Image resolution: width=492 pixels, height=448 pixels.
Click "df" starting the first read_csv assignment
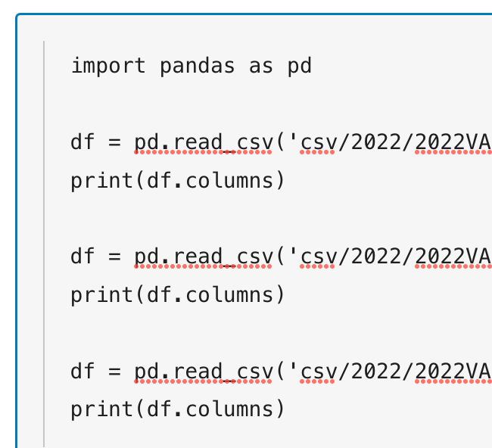[83, 142]
